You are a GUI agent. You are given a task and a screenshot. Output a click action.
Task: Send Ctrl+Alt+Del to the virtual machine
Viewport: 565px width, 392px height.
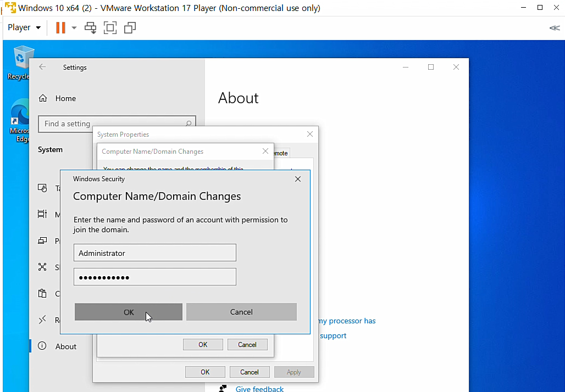pos(91,27)
